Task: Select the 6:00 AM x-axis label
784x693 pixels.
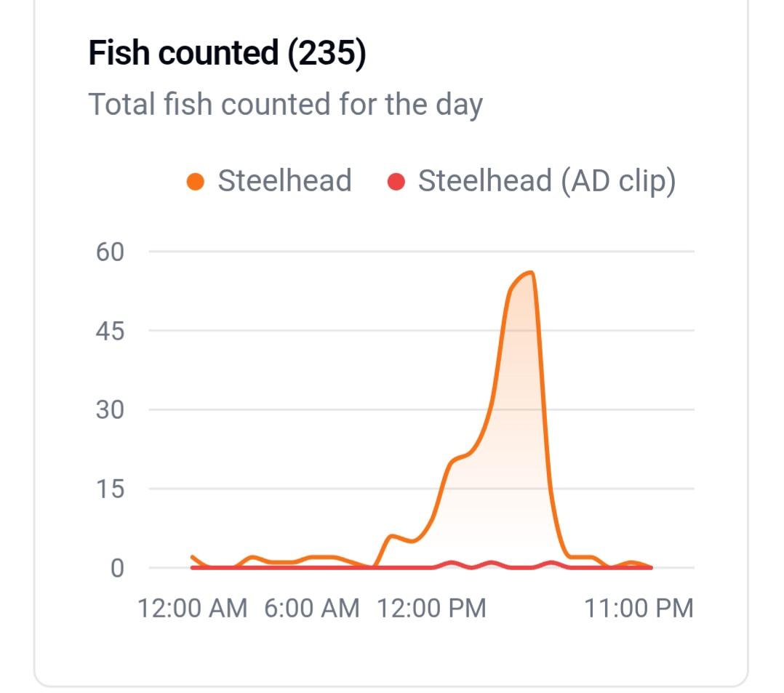Action: [312, 608]
